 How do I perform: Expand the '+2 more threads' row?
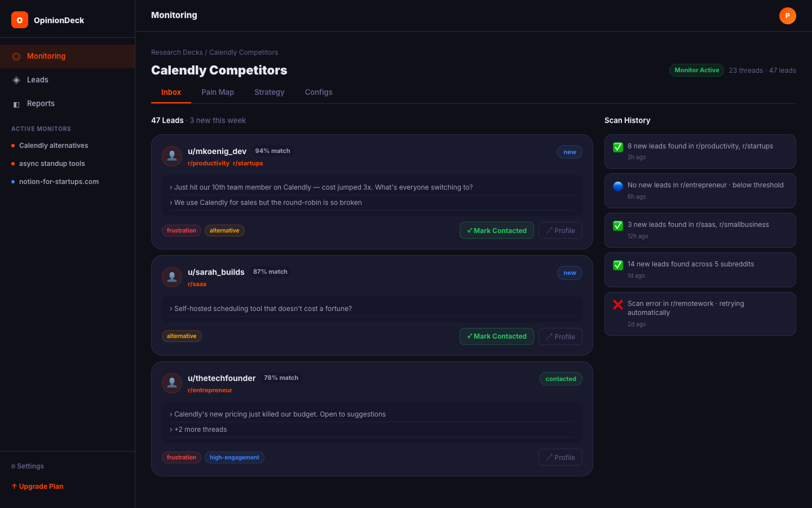pyautogui.click(x=200, y=430)
